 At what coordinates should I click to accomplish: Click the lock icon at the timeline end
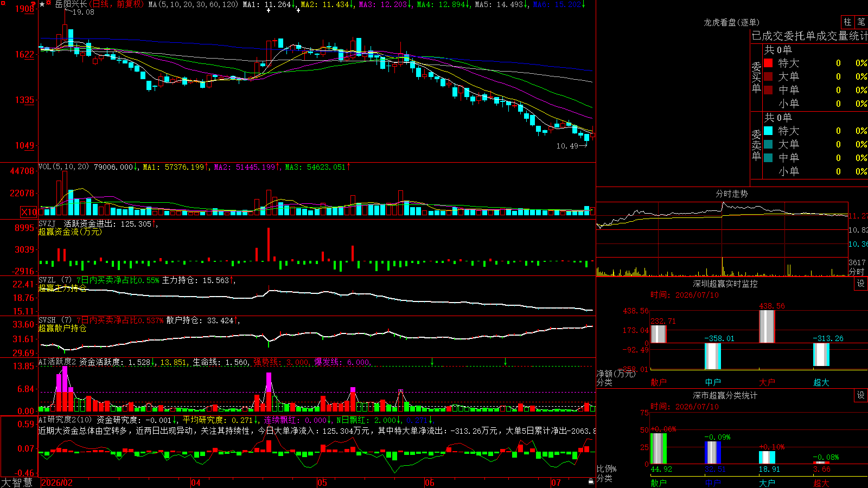[x=591, y=481]
